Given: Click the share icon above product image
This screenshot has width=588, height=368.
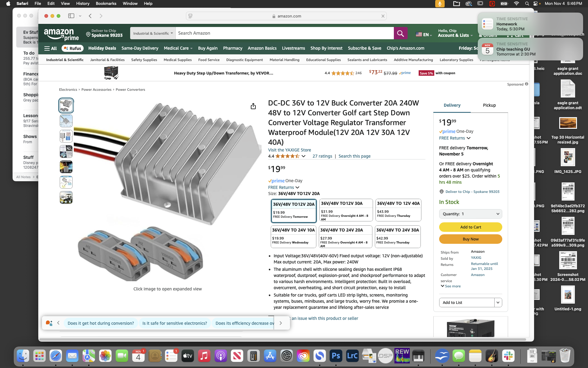Looking at the screenshot, I should [253, 106].
